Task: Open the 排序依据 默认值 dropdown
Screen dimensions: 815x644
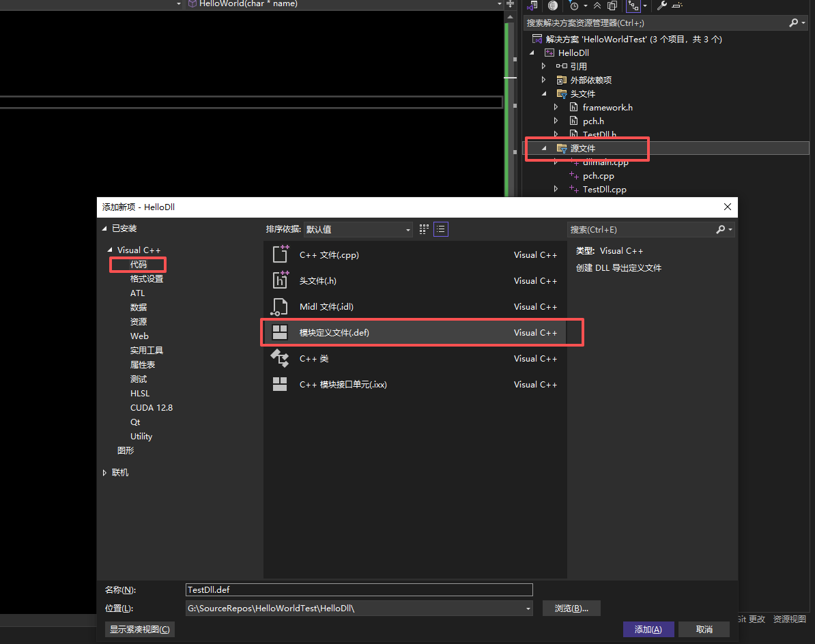Action: pyautogui.click(x=358, y=230)
